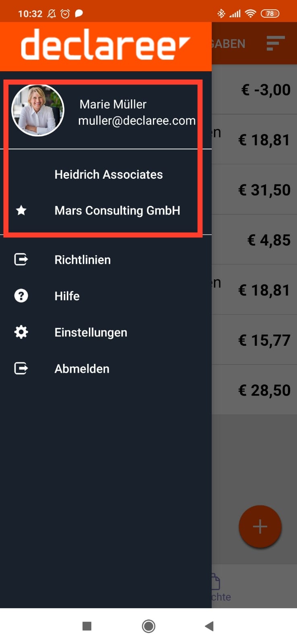Image resolution: width=297 pixels, height=644 pixels.
Task: Tap the Abmelden logout icon
Action: point(21,368)
